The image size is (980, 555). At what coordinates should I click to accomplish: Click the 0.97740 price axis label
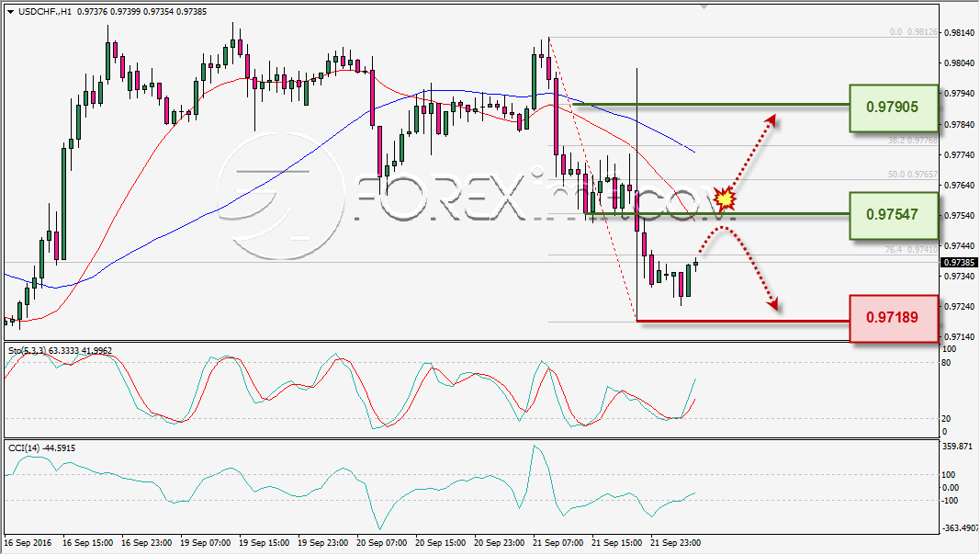coord(960,155)
